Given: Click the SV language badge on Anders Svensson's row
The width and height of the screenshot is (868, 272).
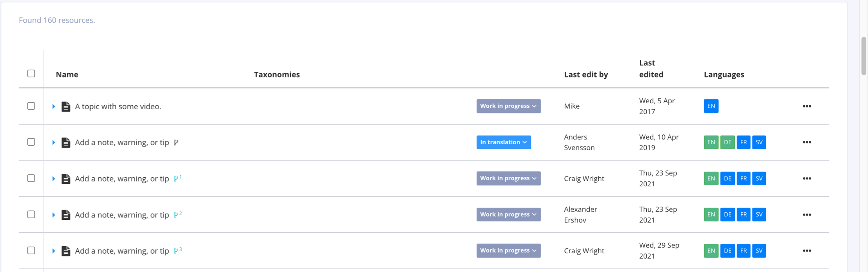Looking at the screenshot, I should pos(759,142).
